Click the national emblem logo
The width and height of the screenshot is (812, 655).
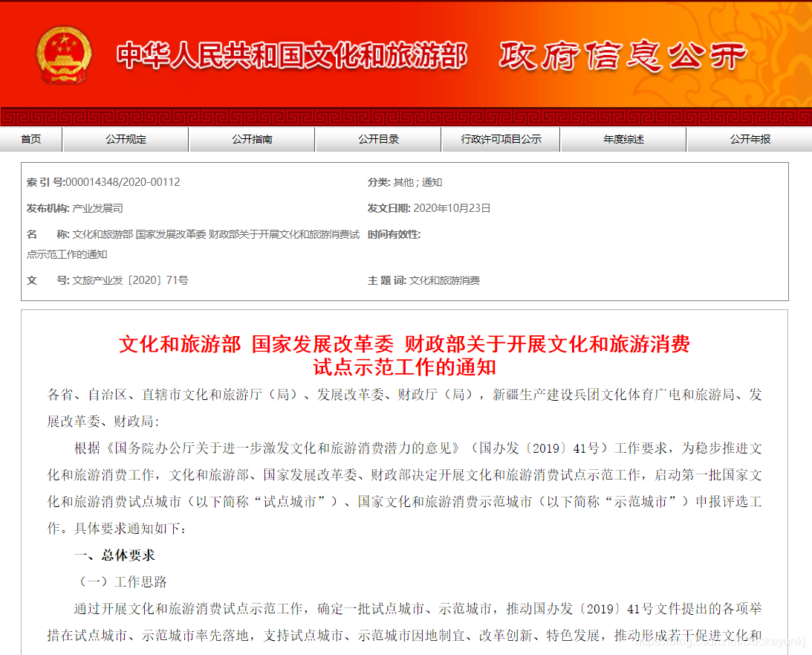pyautogui.click(x=64, y=54)
